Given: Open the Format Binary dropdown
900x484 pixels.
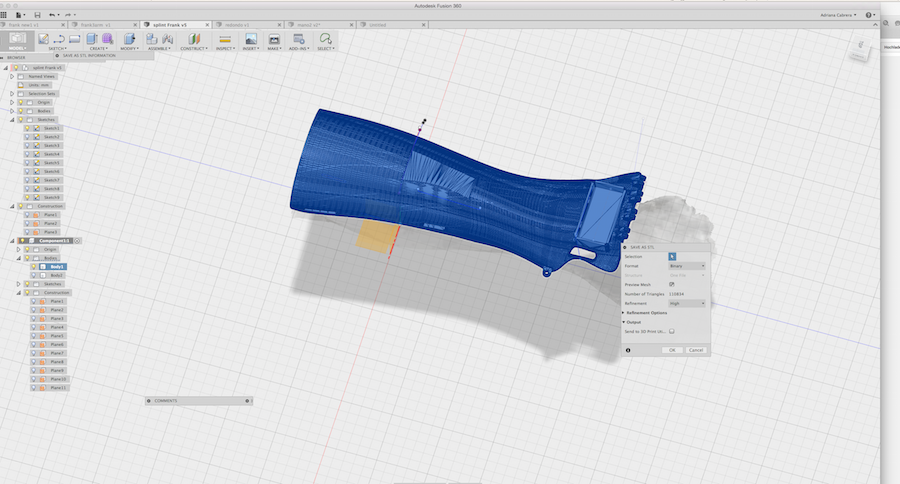Looking at the screenshot, I should (687, 266).
